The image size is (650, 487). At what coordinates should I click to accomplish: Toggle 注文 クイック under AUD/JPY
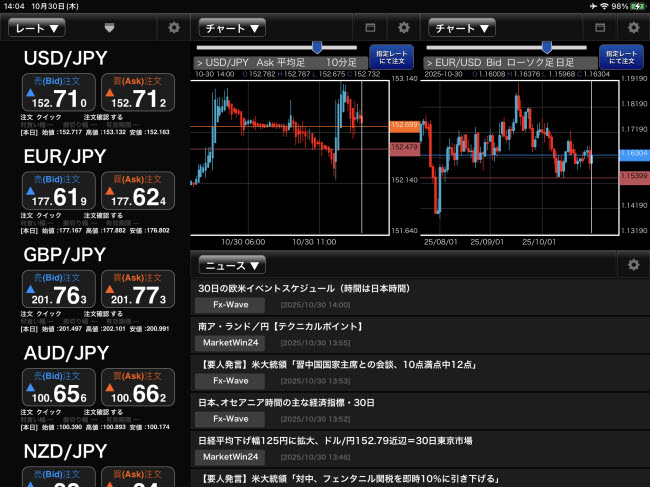(41, 412)
